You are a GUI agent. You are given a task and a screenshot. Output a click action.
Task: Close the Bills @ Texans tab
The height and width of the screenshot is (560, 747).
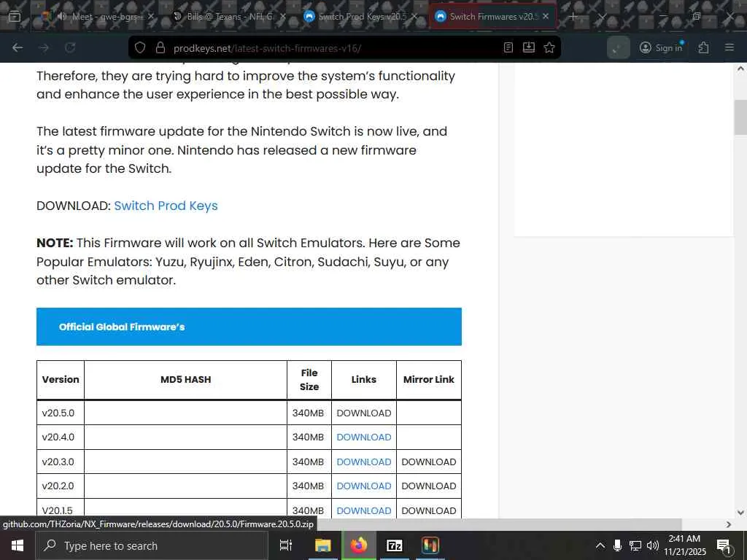[x=283, y=16]
